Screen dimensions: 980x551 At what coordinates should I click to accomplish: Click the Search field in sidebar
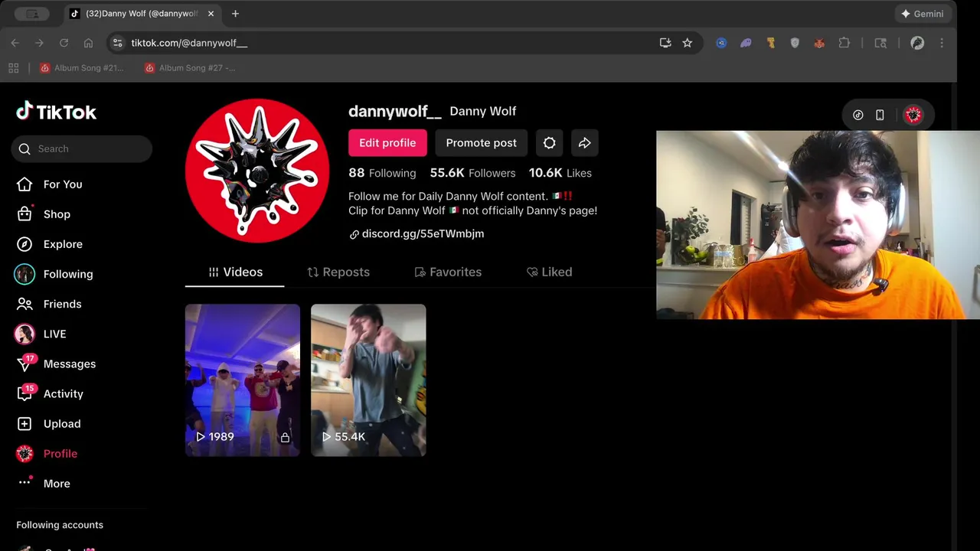82,148
